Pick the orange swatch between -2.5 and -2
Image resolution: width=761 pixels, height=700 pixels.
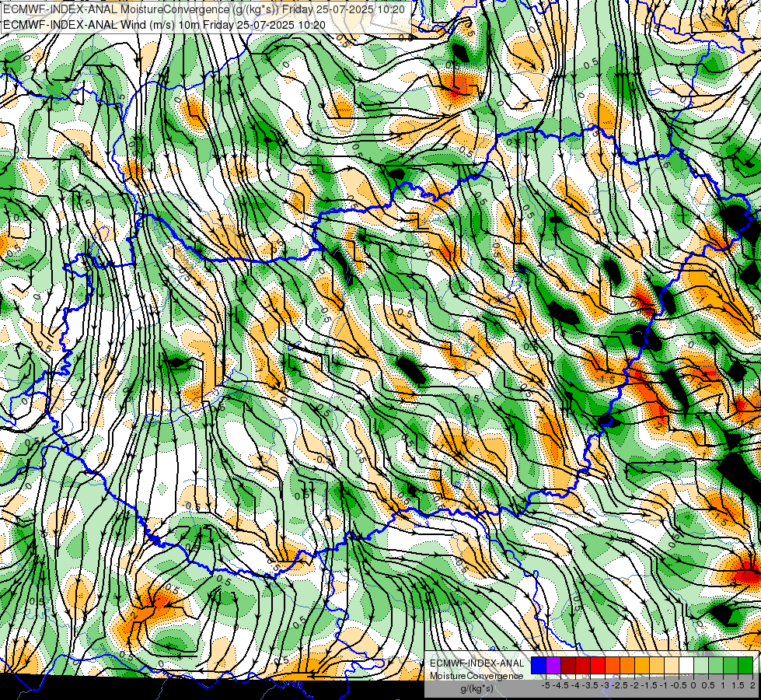tap(627, 666)
